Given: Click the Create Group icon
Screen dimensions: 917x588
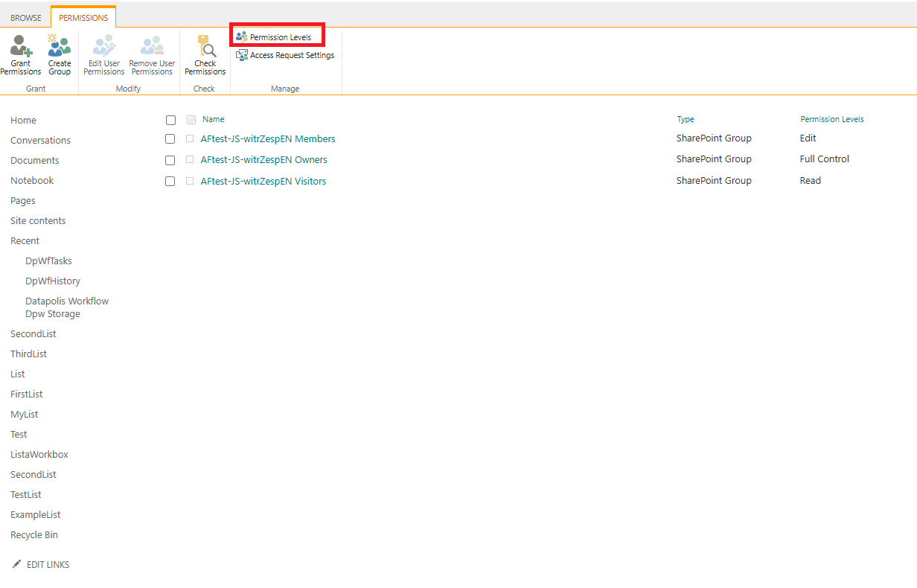Looking at the screenshot, I should 60,46.
